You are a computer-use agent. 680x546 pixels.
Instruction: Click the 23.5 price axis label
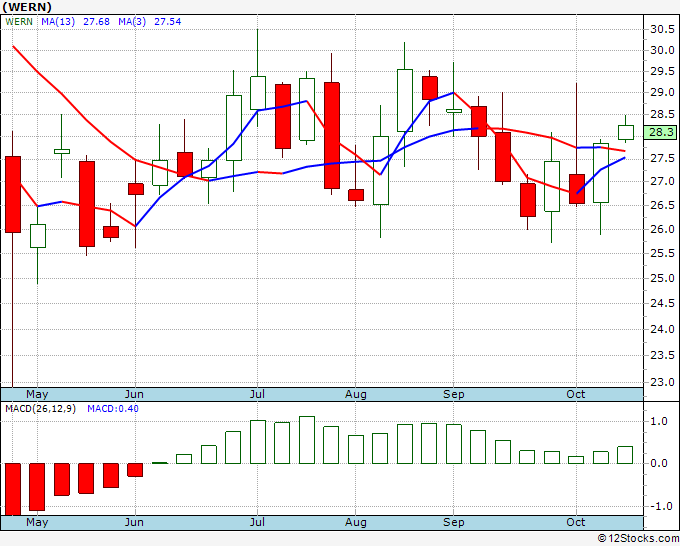662,356
